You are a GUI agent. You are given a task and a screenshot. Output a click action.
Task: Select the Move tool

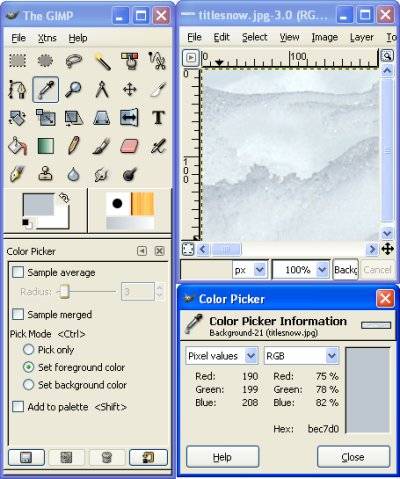click(x=130, y=89)
